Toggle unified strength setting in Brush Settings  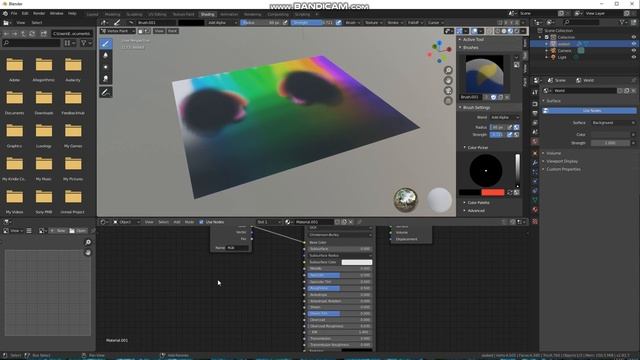tap(516, 135)
